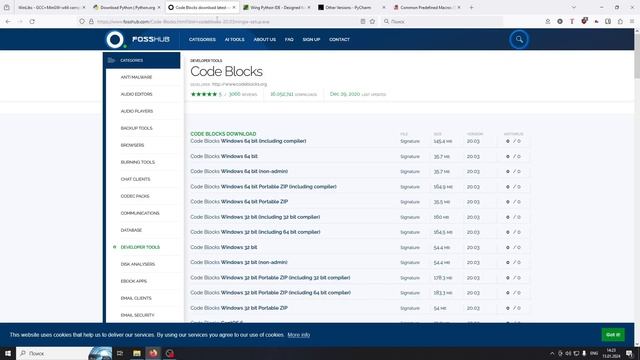Click the FossHub logo
This screenshot has width=640, height=360.
tap(138, 40)
